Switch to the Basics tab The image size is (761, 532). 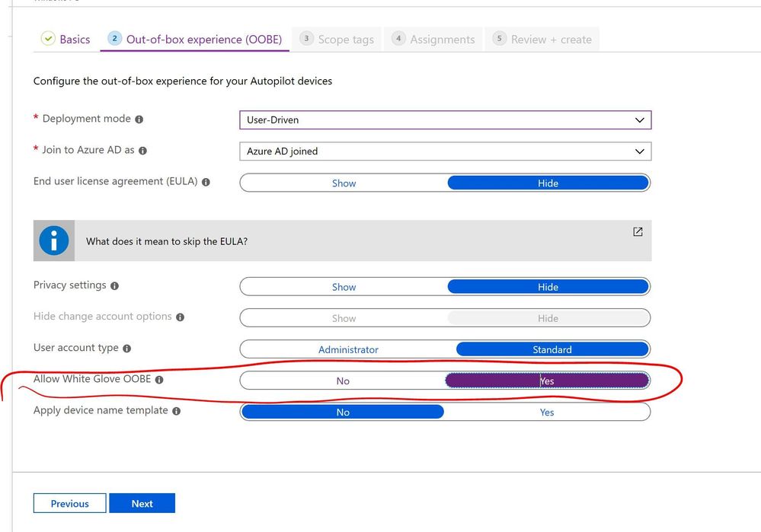point(66,40)
